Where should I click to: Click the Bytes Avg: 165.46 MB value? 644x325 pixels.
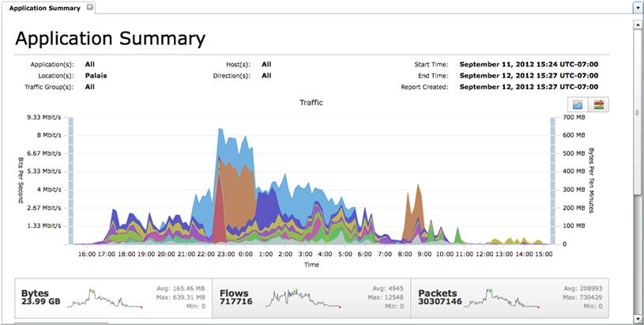click(181, 289)
